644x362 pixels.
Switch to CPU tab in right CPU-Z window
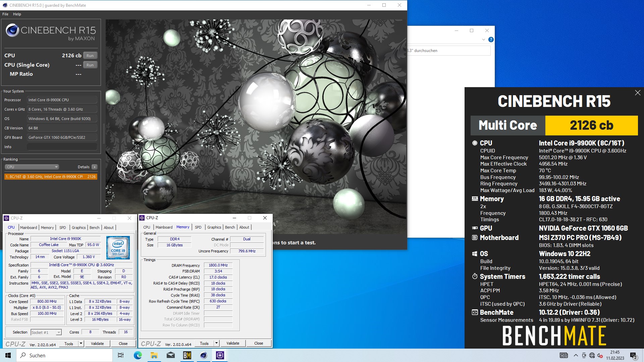[x=147, y=227]
